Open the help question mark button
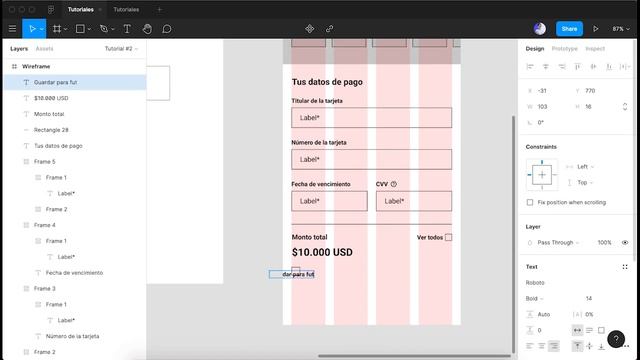The image size is (640, 360). pos(616,338)
